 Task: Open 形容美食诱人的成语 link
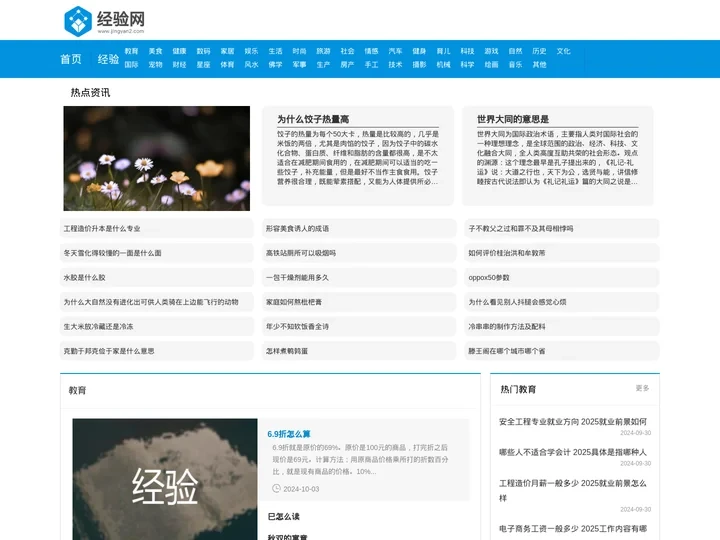tap(298, 229)
